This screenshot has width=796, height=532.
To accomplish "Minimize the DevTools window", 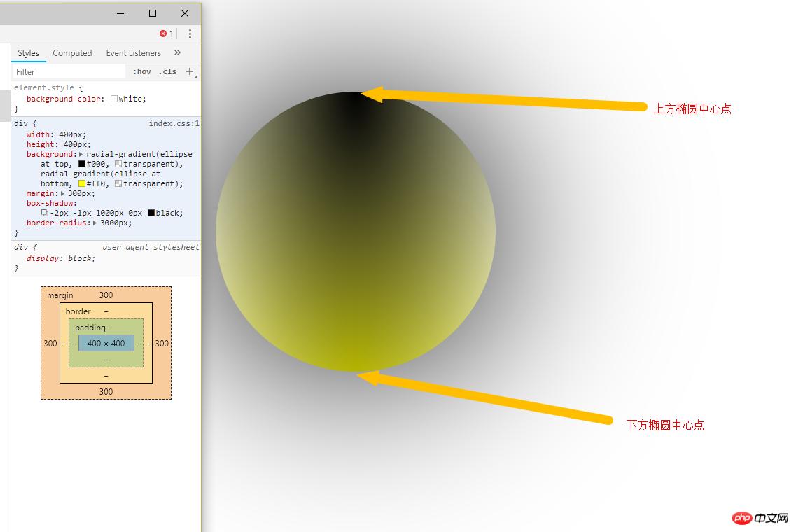I will click(120, 13).
